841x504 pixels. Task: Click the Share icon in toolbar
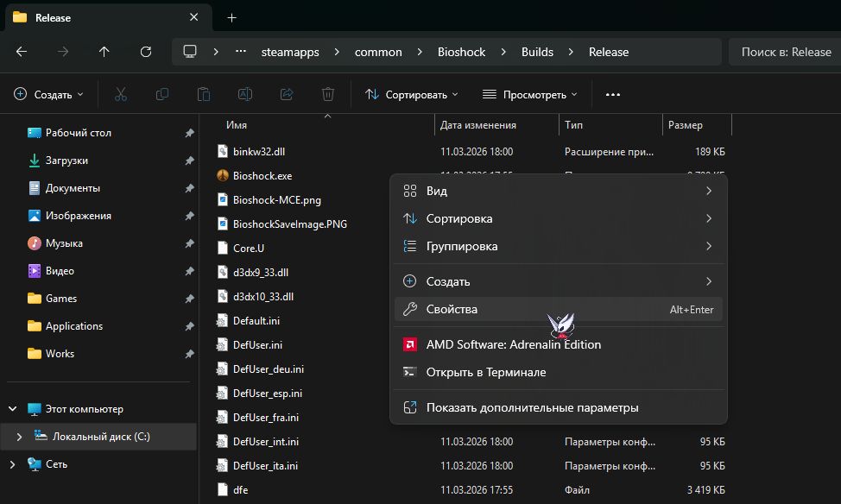(x=287, y=94)
